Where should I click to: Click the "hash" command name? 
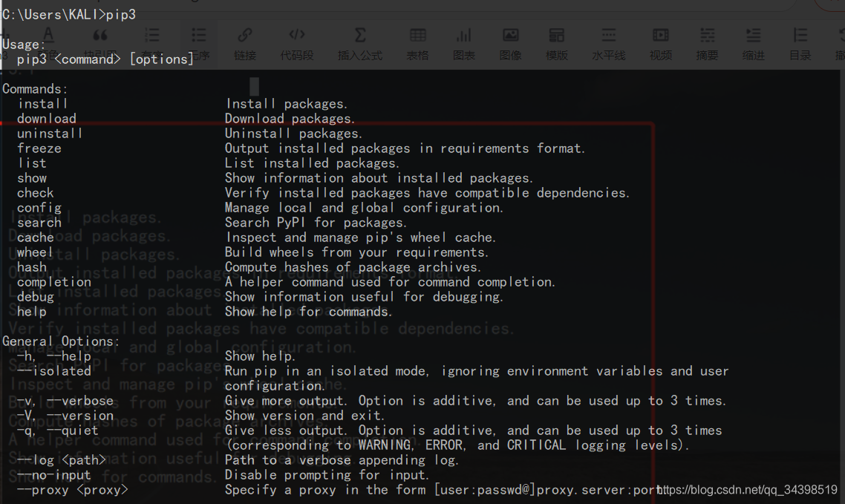click(32, 267)
